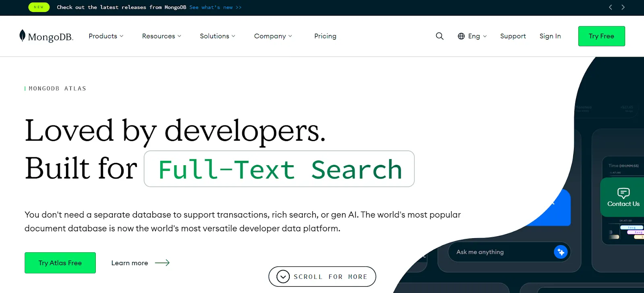Click the globe language icon
644x293 pixels.
(x=461, y=36)
